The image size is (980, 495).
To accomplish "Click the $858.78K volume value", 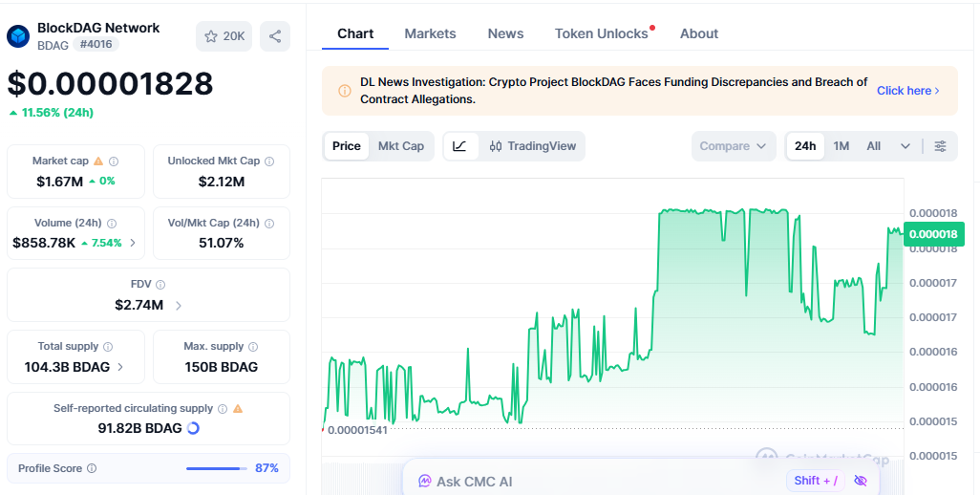I will pyautogui.click(x=44, y=243).
